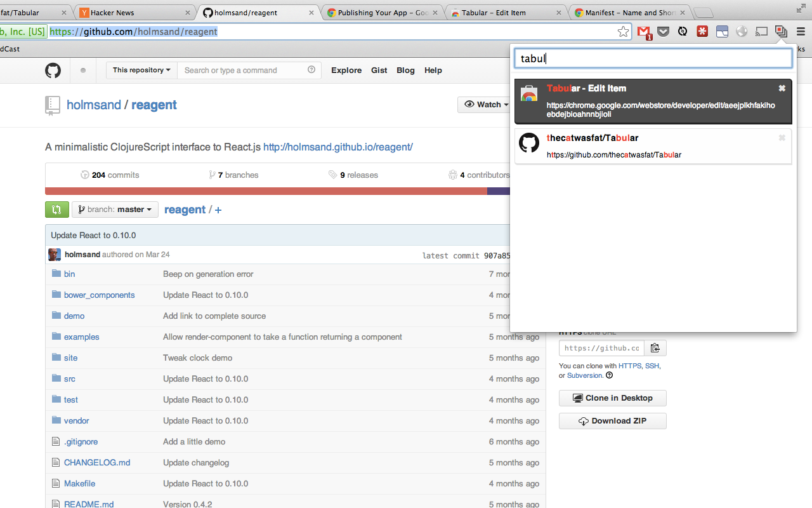Click the Pocket extension icon
Viewport: 812px width, 508px height.
point(663,32)
